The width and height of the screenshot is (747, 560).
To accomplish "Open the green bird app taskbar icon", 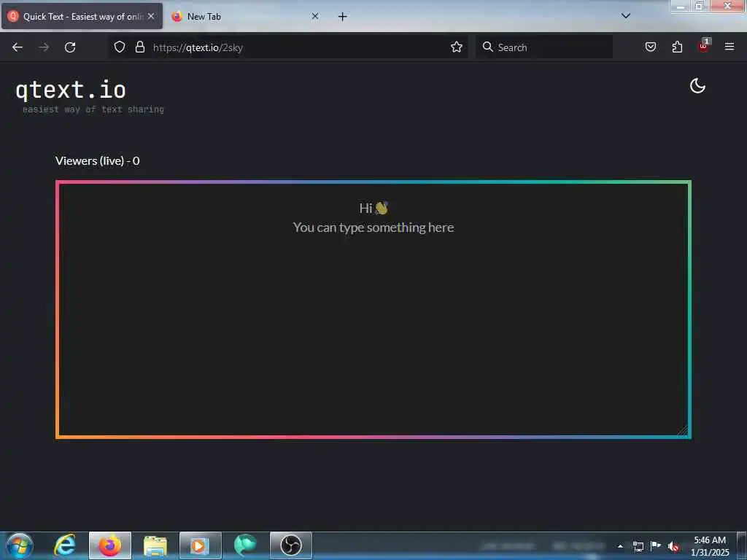I will [245, 545].
